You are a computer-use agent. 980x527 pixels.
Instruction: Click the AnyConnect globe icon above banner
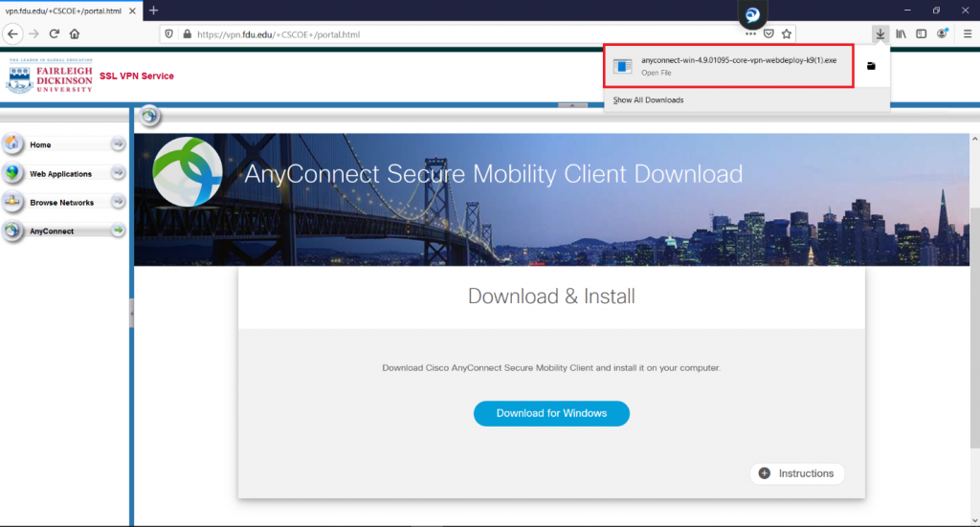148,116
